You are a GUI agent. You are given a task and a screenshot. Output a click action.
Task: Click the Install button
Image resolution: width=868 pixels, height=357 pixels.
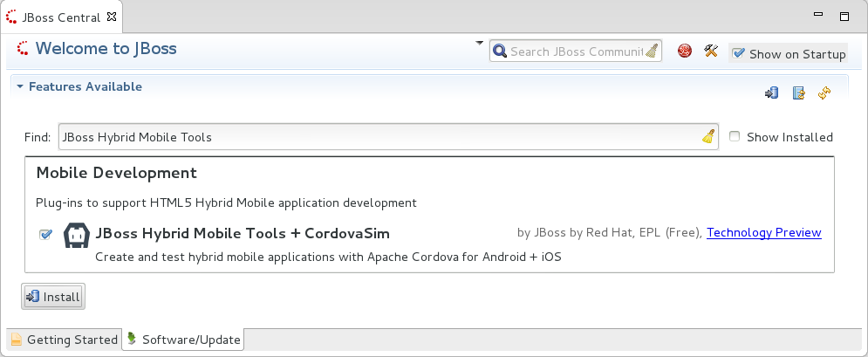click(x=53, y=297)
